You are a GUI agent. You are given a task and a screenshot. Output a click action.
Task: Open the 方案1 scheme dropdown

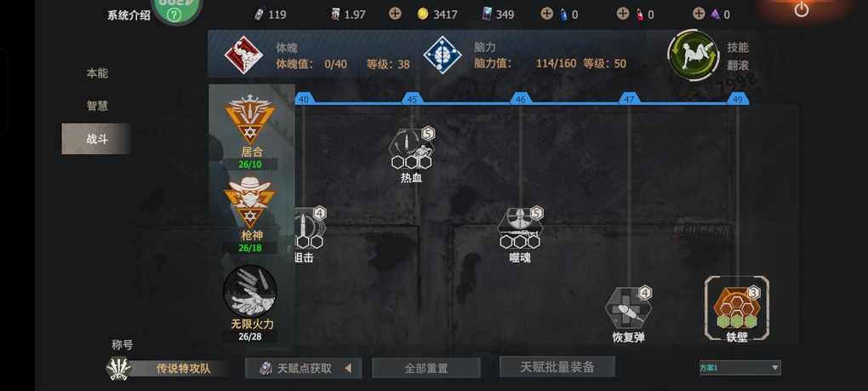(x=740, y=367)
